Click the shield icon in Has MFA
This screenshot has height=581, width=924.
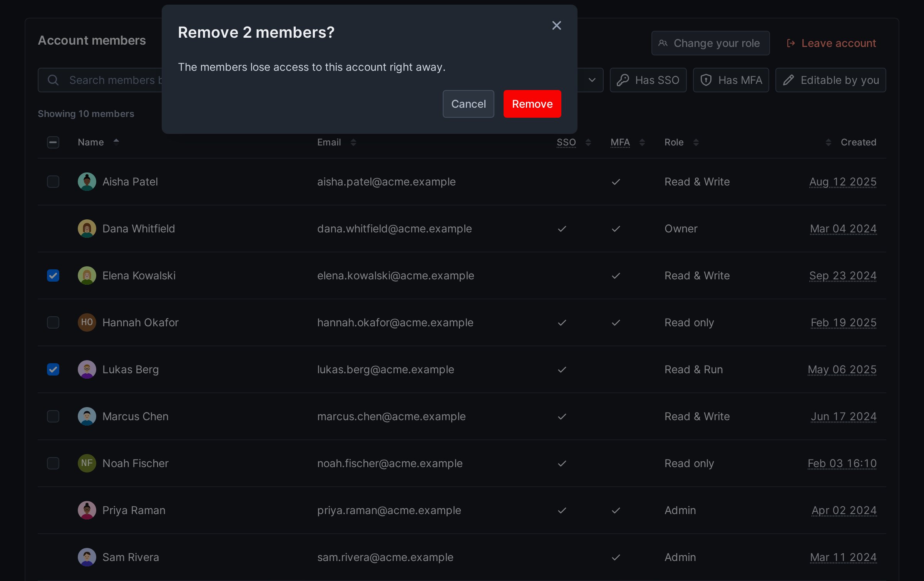pyautogui.click(x=706, y=80)
